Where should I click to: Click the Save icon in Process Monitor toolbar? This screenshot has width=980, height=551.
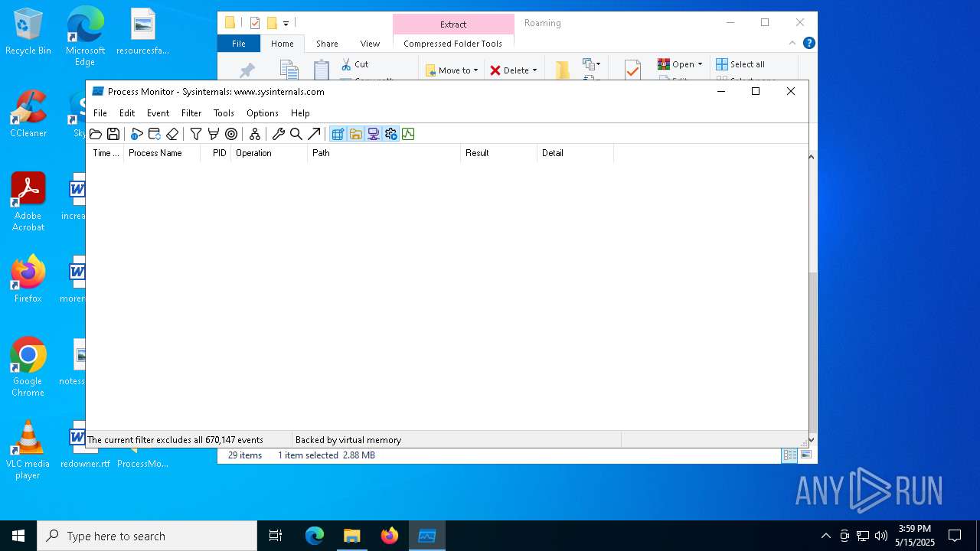[113, 134]
